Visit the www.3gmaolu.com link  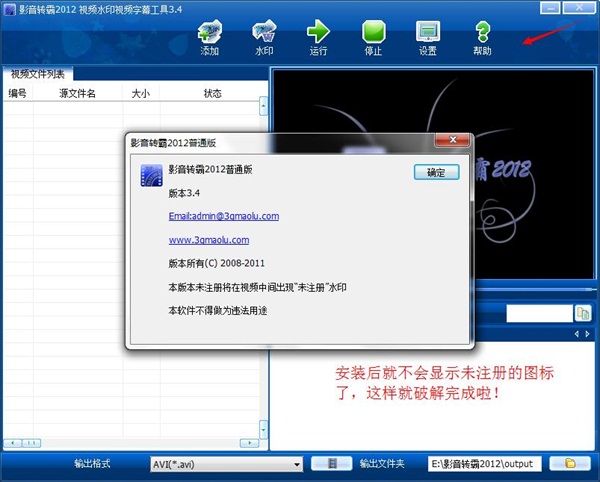(208, 240)
